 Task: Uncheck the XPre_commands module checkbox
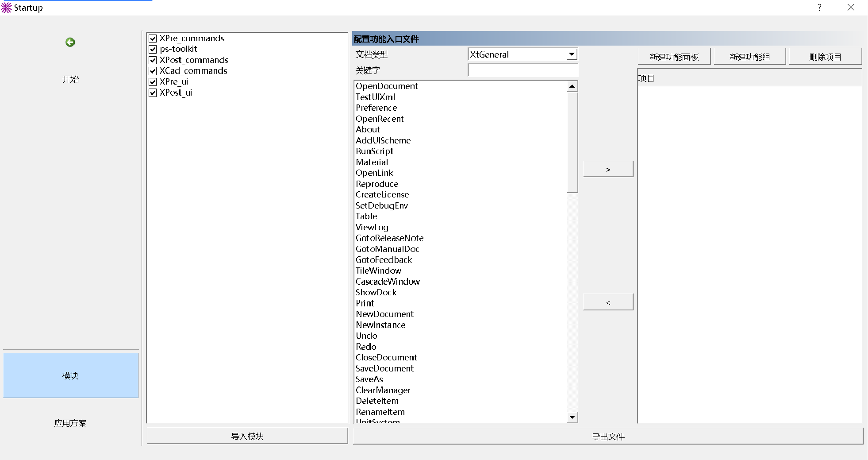pos(153,39)
